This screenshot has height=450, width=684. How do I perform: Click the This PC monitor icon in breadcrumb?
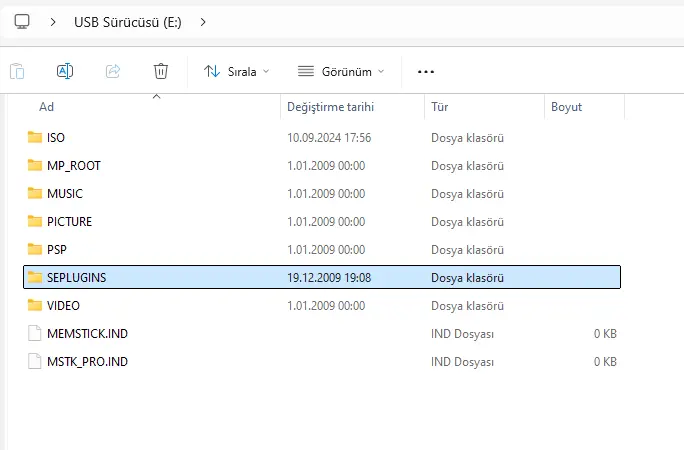[x=22, y=21]
